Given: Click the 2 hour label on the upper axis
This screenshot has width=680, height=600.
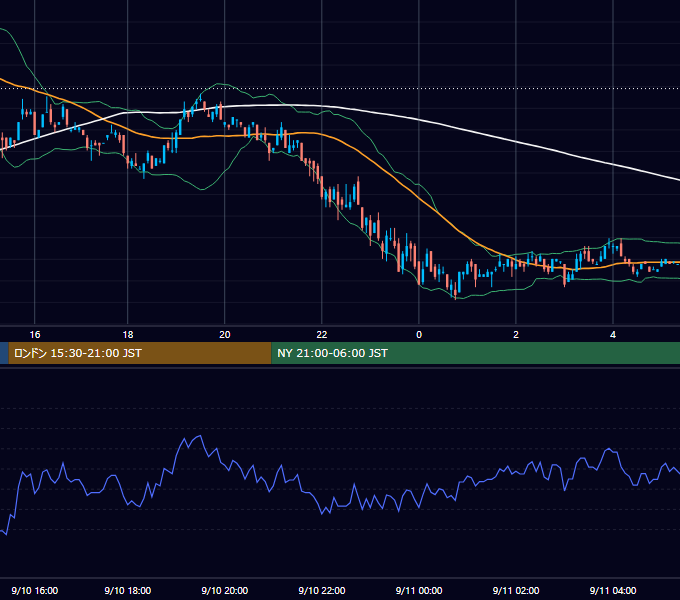Looking at the screenshot, I should tap(516, 335).
